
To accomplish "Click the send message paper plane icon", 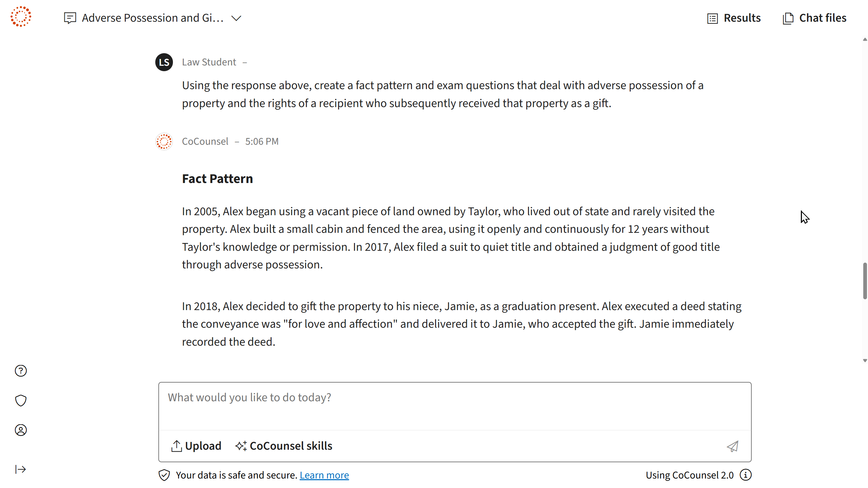I will (732, 446).
